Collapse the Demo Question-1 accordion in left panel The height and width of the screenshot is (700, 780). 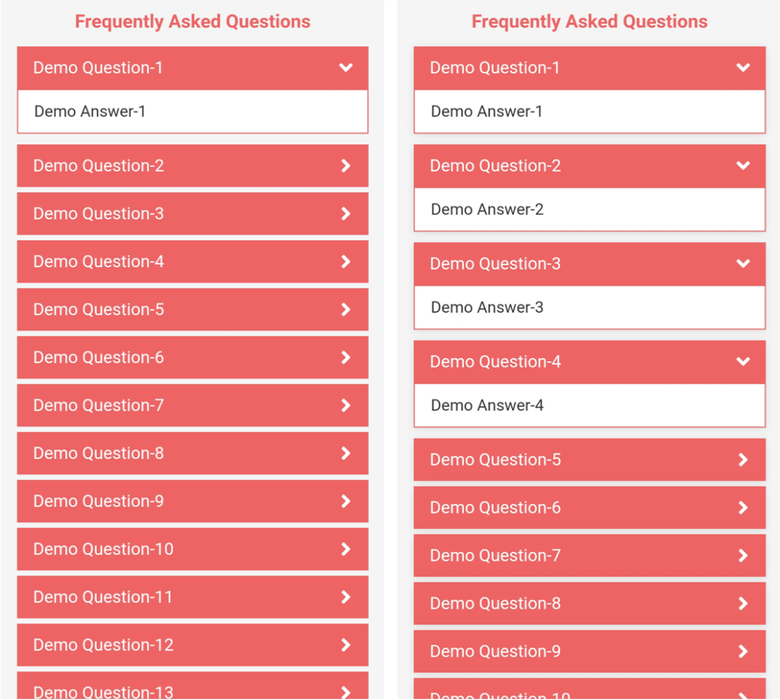coord(192,68)
